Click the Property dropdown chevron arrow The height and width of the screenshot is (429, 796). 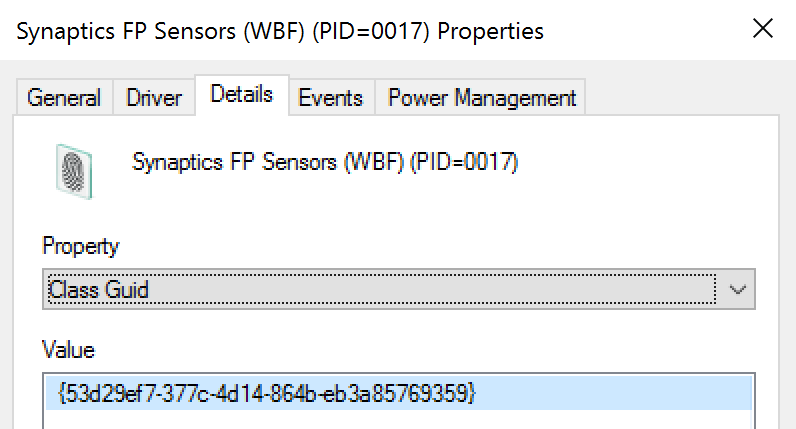(x=738, y=290)
